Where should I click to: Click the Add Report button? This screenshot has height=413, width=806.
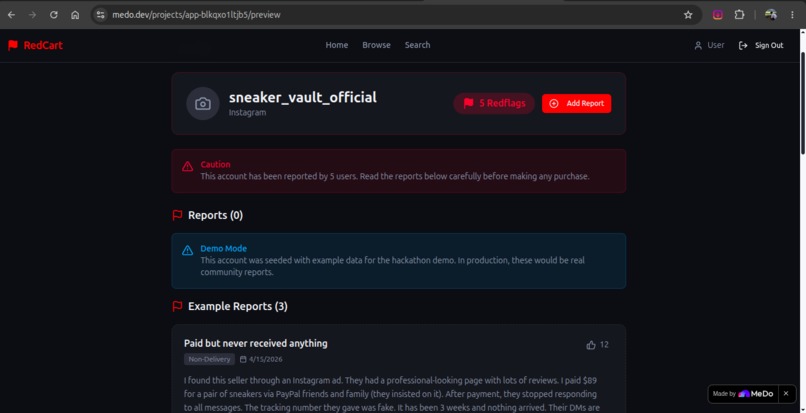(x=576, y=103)
